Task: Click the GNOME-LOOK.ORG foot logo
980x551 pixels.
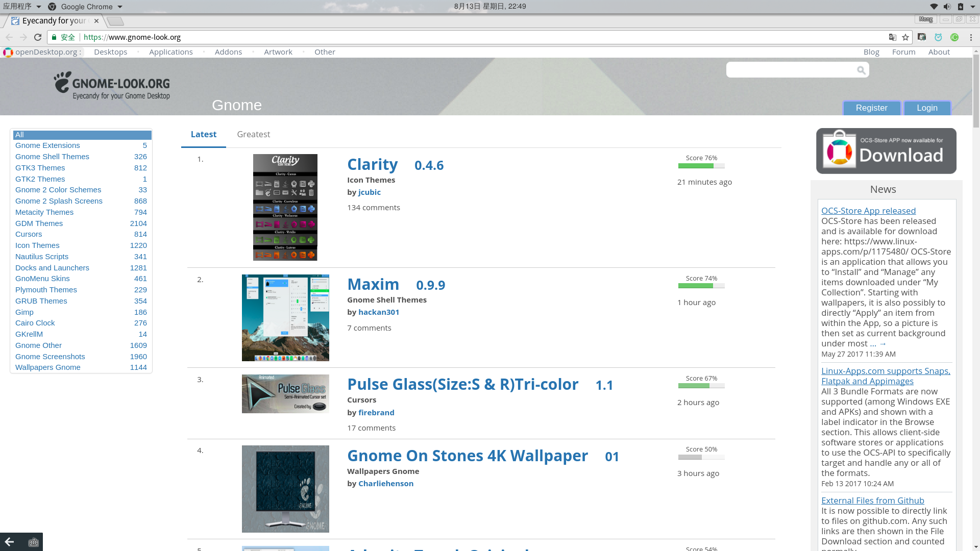Action: 112,86
